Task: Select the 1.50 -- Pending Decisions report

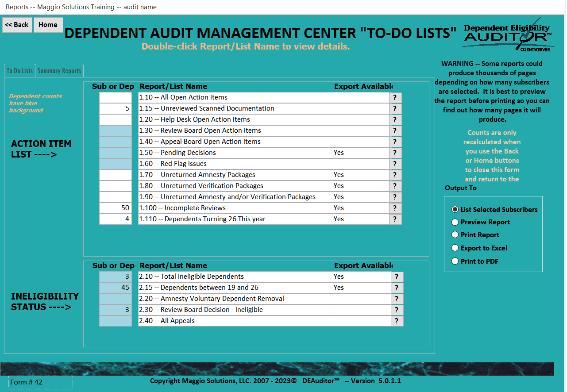Action: 235,153
